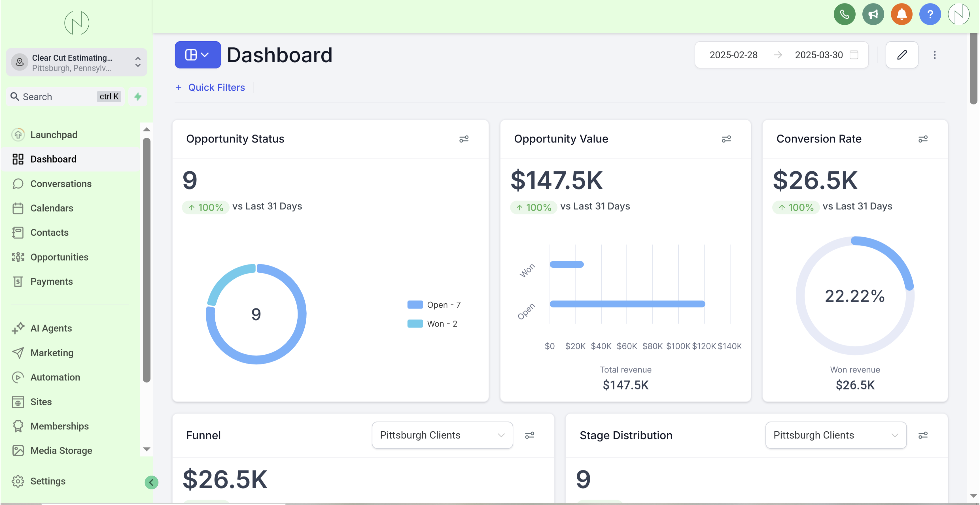Open the Clear Cut Estimating account switcher

77,62
